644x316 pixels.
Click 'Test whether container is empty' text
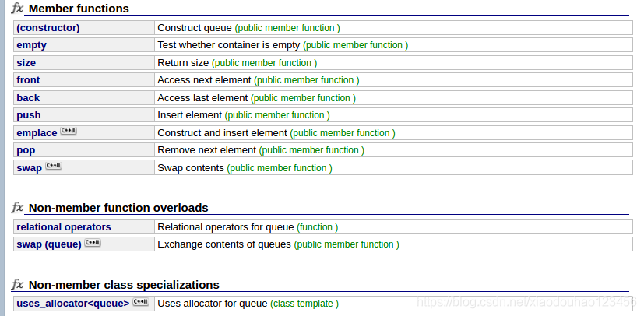pos(229,45)
